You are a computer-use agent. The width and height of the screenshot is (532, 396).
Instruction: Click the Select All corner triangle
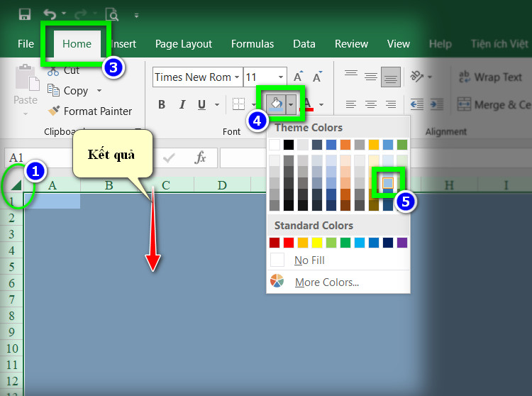(x=16, y=185)
